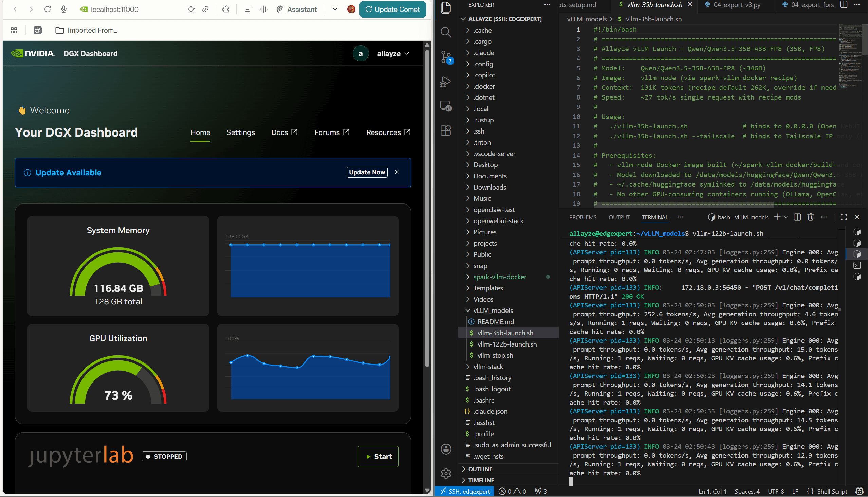Close the vllm-35b-launch.sh editor tab
Image resolution: width=868 pixels, height=497 pixels.
[x=690, y=5]
